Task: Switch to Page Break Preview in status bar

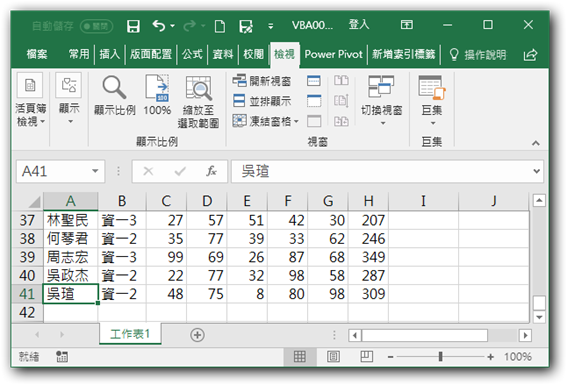Action: point(366,357)
